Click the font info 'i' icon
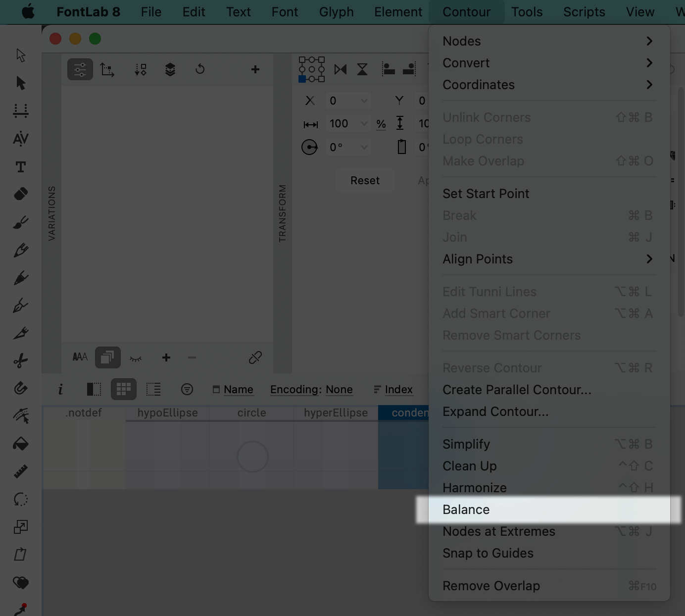685x616 pixels. tap(60, 389)
